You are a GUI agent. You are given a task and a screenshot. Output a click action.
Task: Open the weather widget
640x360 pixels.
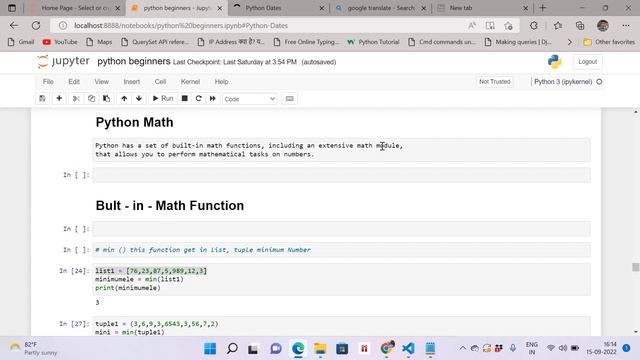(33, 348)
